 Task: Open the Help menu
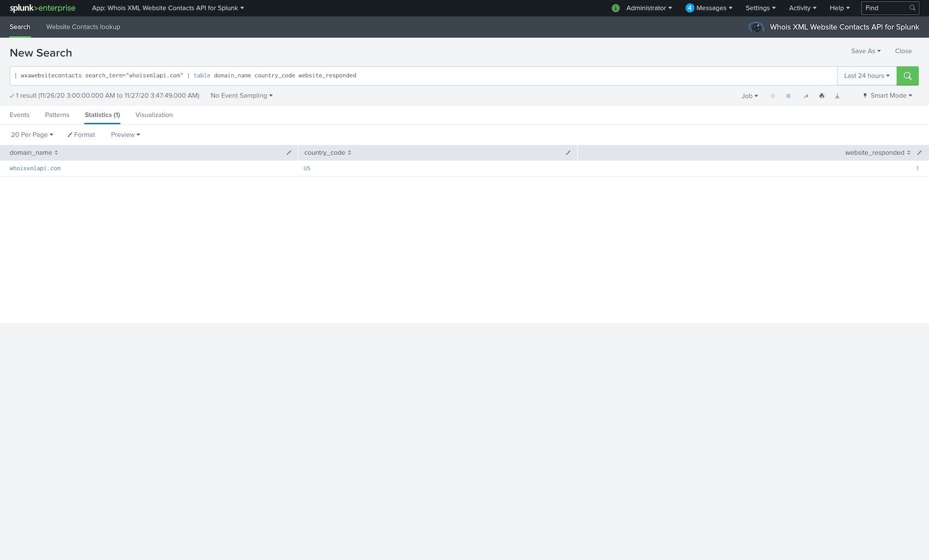[x=840, y=8]
